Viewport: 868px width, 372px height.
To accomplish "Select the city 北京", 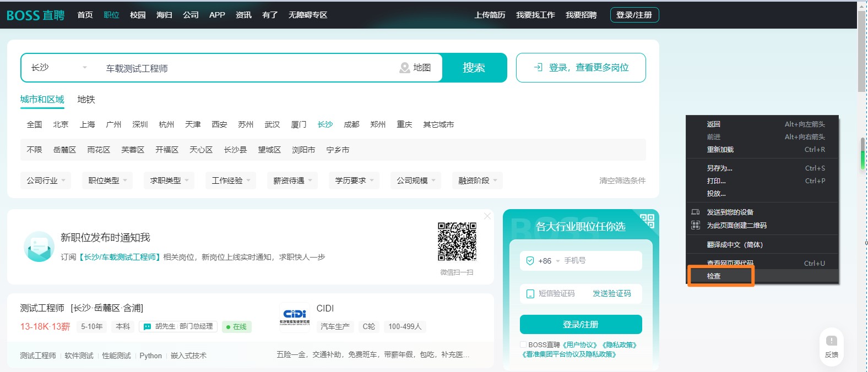I will pos(61,124).
